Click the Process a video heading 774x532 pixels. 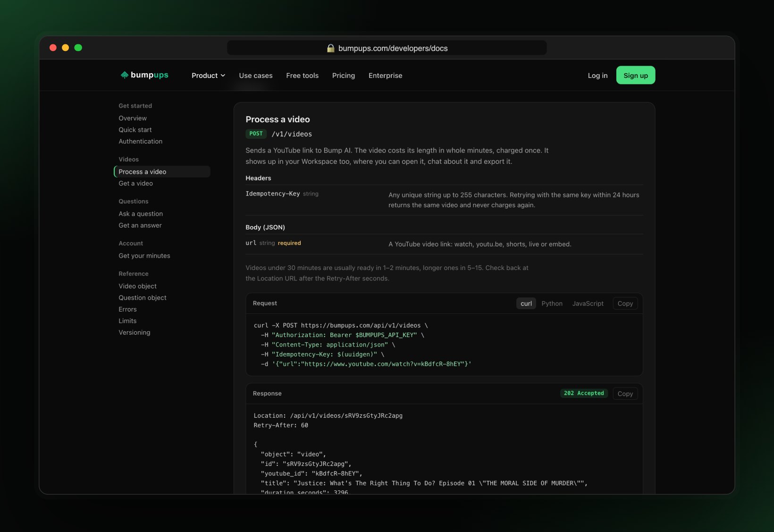click(x=278, y=119)
